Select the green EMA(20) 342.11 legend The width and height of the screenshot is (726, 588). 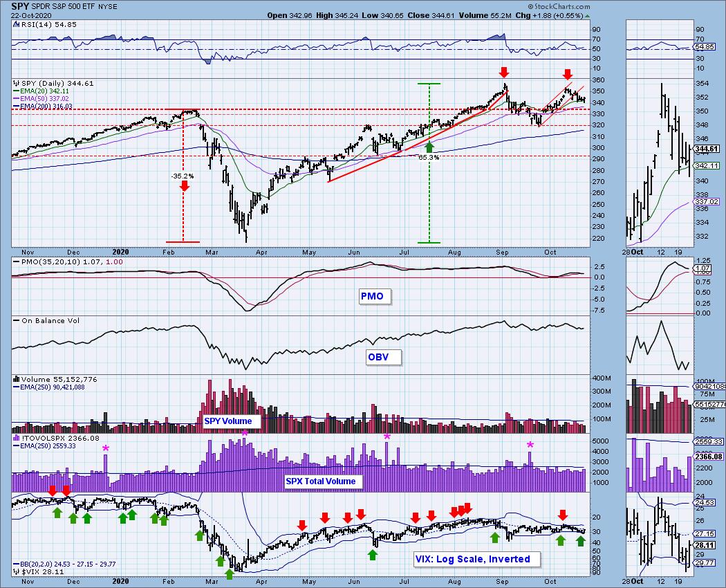click(41, 91)
